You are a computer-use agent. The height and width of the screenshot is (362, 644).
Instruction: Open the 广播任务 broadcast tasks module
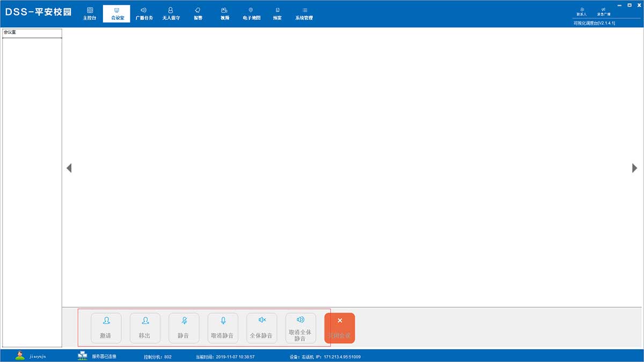pos(144,13)
